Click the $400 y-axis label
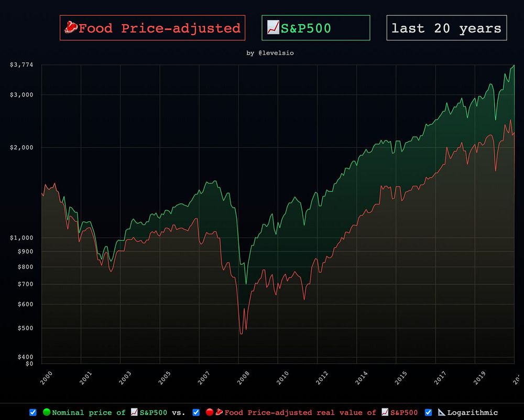The width and height of the screenshot is (524, 420). tap(25, 357)
